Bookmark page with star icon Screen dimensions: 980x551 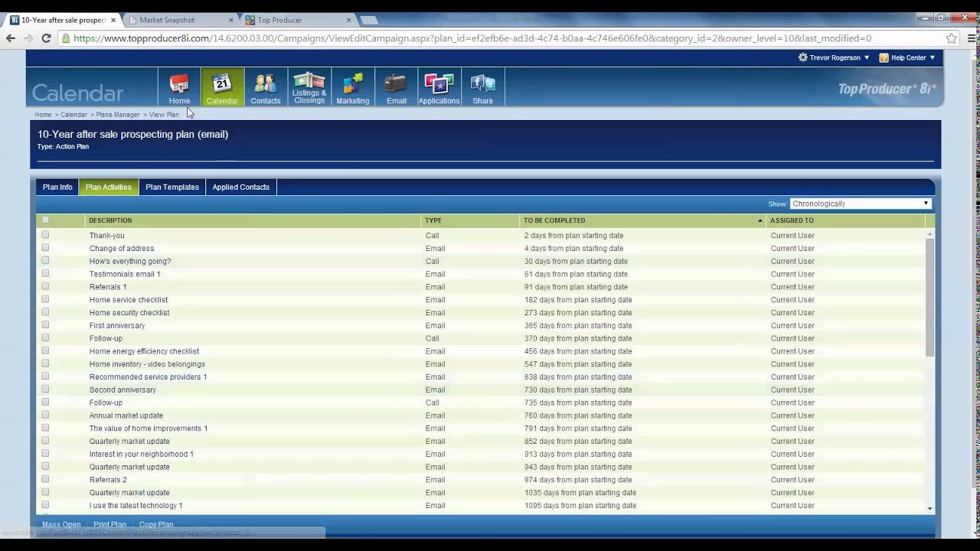(952, 38)
